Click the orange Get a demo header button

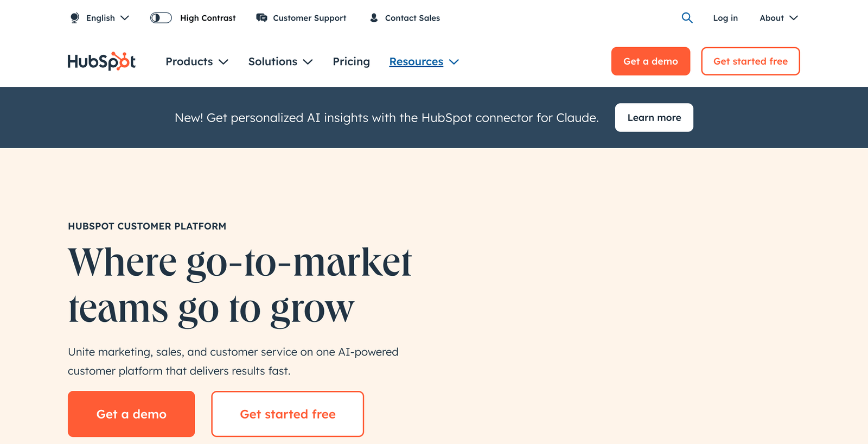tap(650, 61)
